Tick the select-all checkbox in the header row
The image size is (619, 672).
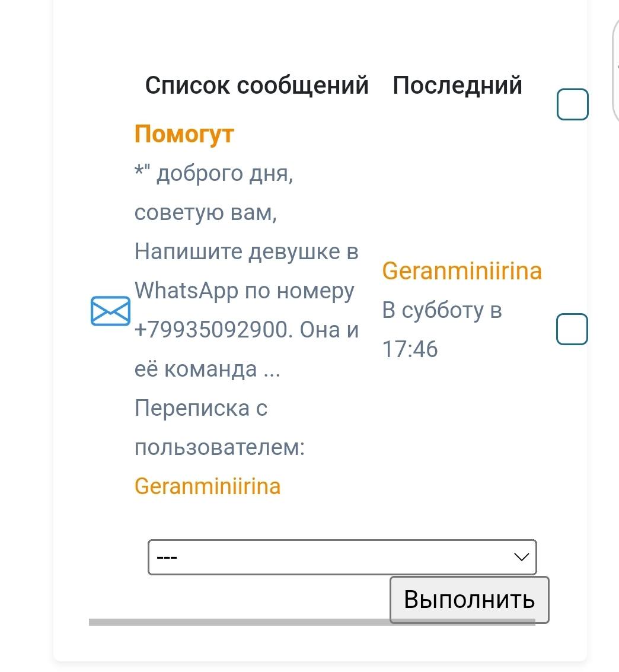point(572,104)
